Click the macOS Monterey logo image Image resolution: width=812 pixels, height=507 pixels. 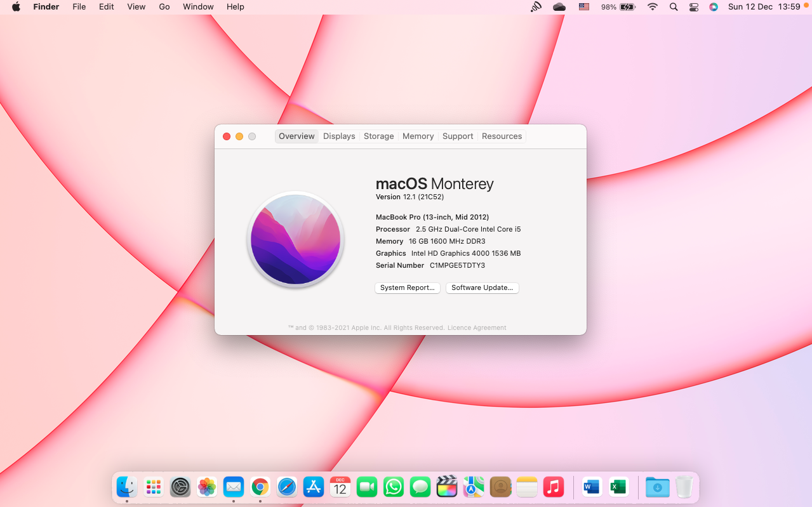coord(296,239)
